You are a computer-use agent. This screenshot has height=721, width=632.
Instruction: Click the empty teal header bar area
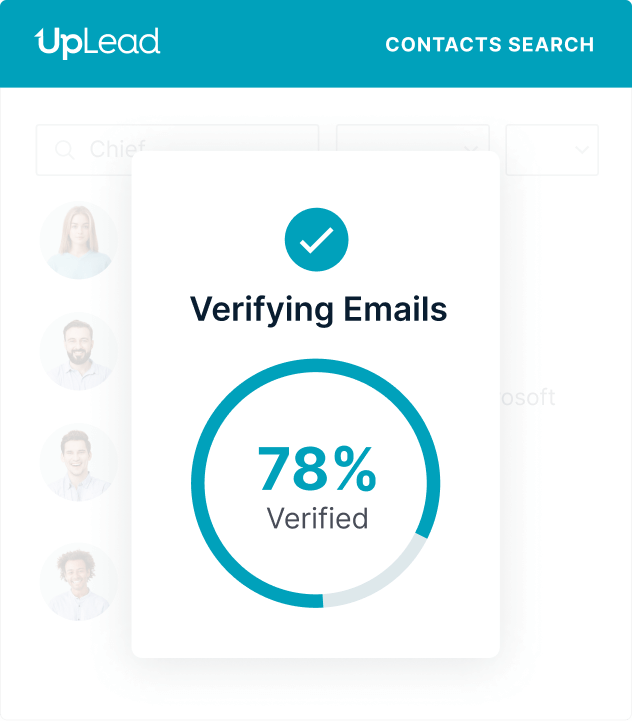point(270,45)
